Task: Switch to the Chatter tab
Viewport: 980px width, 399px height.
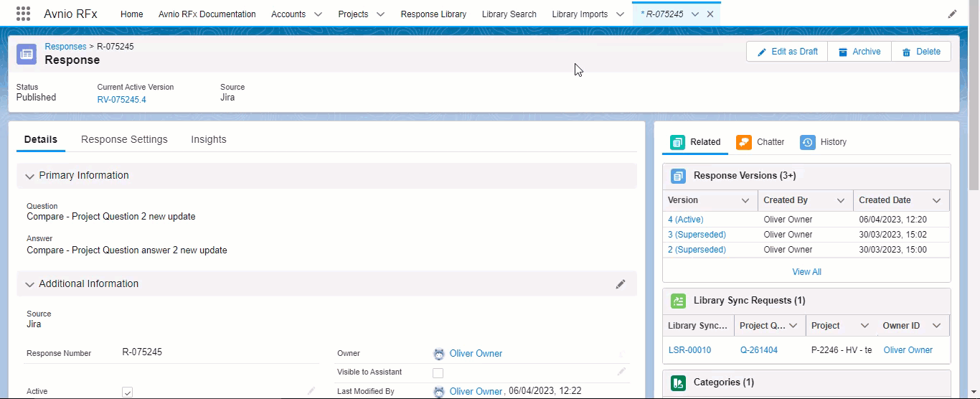Action: [760, 142]
